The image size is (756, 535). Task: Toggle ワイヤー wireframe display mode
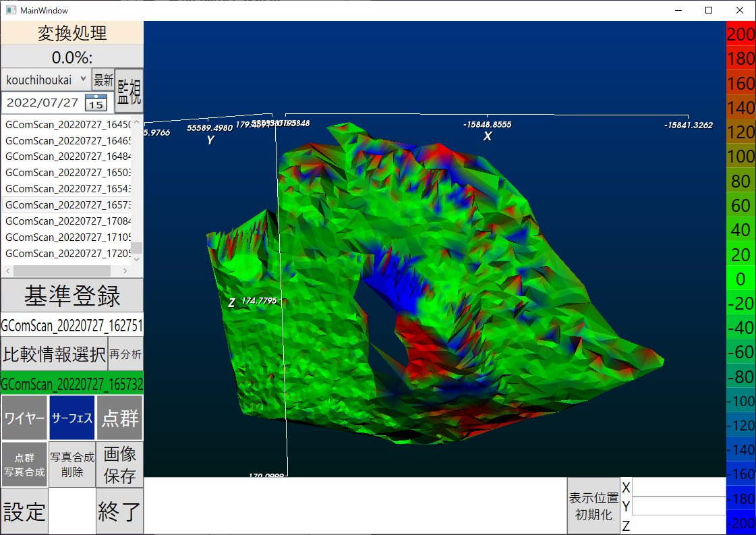[x=24, y=418]
